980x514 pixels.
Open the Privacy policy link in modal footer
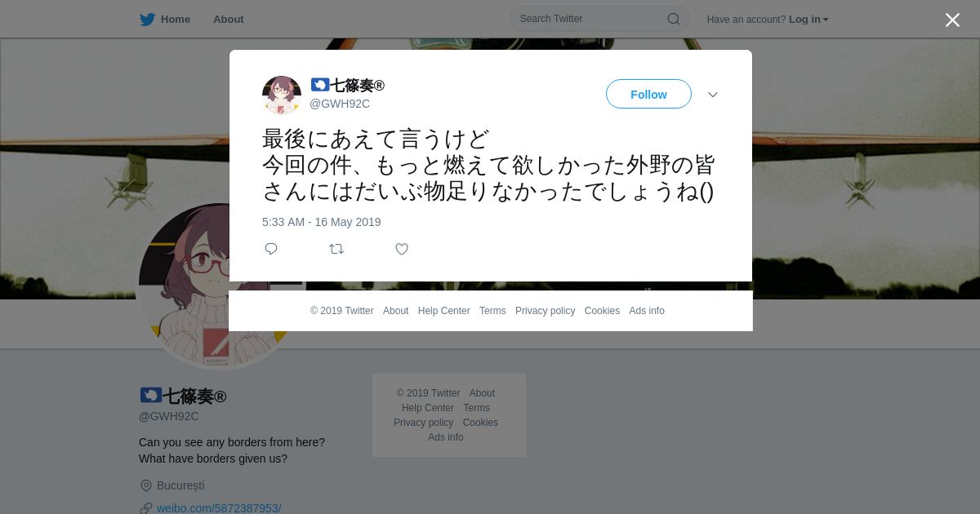545,311
